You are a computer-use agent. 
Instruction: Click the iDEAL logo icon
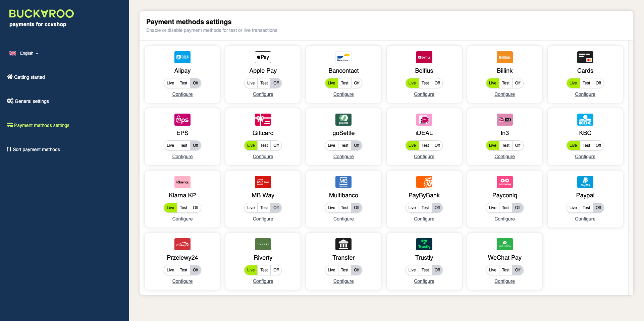click(x=424, y=120)
